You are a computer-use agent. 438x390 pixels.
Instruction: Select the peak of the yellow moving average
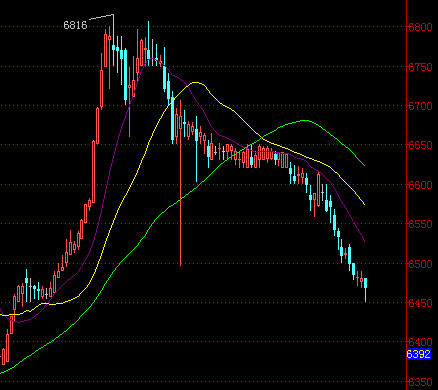(196, 82)
